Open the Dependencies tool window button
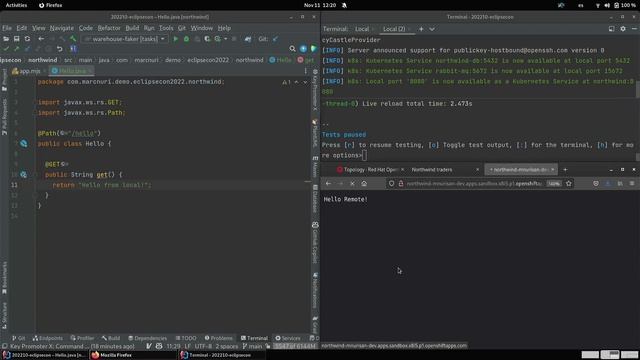This screenshot has height=360, width=640. coord(147,338)
